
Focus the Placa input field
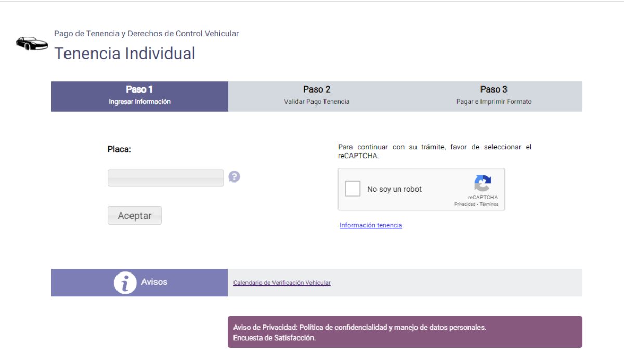166,178
